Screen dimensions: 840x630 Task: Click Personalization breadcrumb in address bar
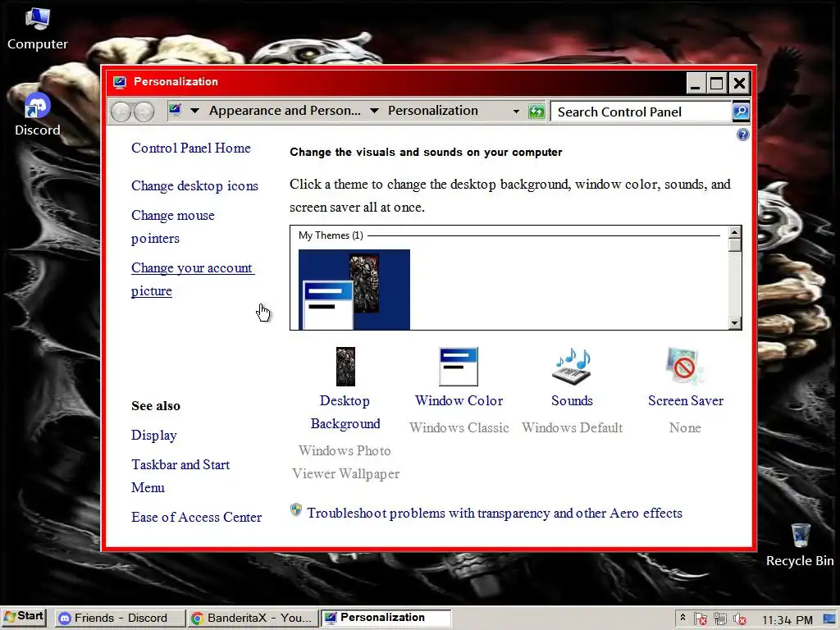[x=433, y=111]
